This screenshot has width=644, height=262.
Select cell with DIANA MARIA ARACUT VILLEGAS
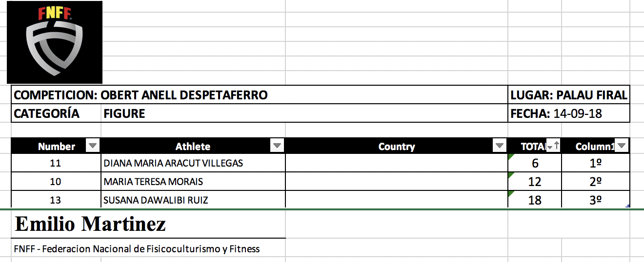(x=173, y=163)
